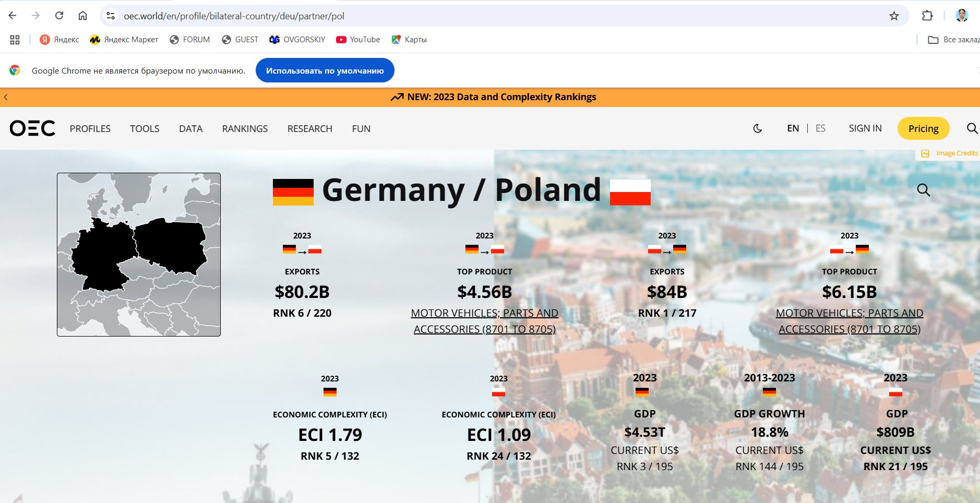Open the FORUM bookmark

pyautogui.click(x=190, y=40)
